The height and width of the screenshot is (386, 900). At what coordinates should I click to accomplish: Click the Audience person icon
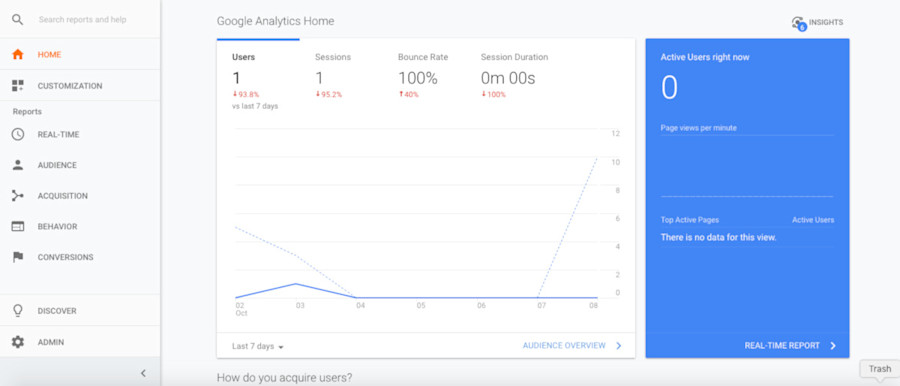tap(18, 165)
